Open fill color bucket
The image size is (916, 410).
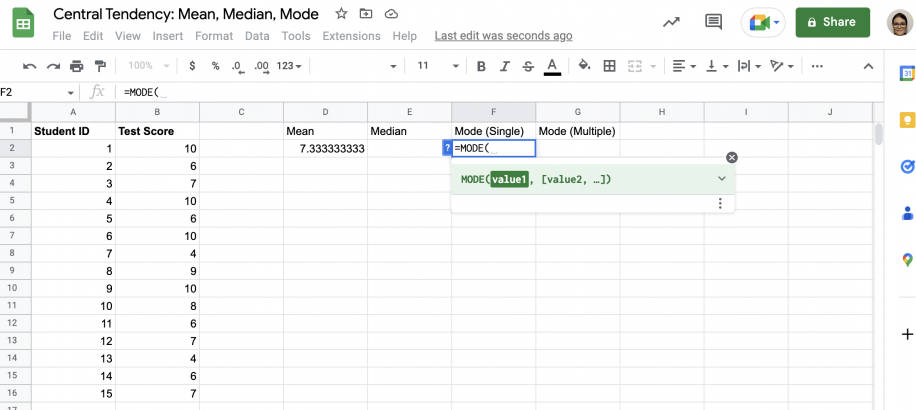[584, 65]
